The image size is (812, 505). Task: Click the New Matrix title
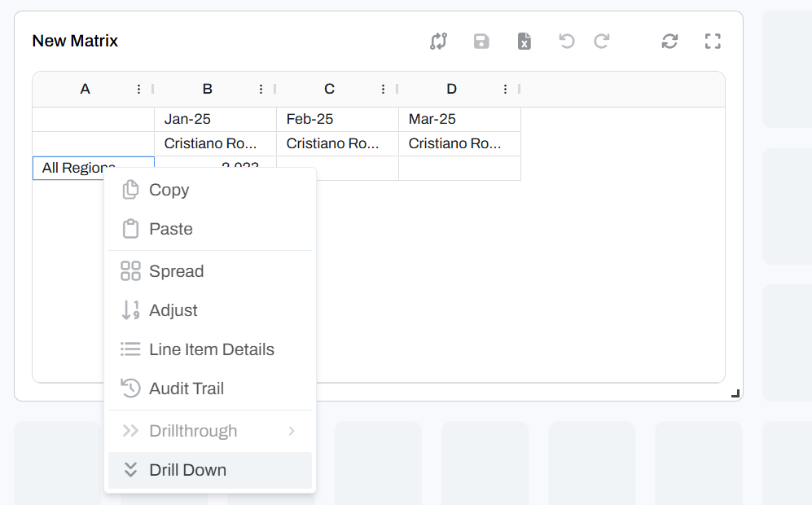[75, 41]
